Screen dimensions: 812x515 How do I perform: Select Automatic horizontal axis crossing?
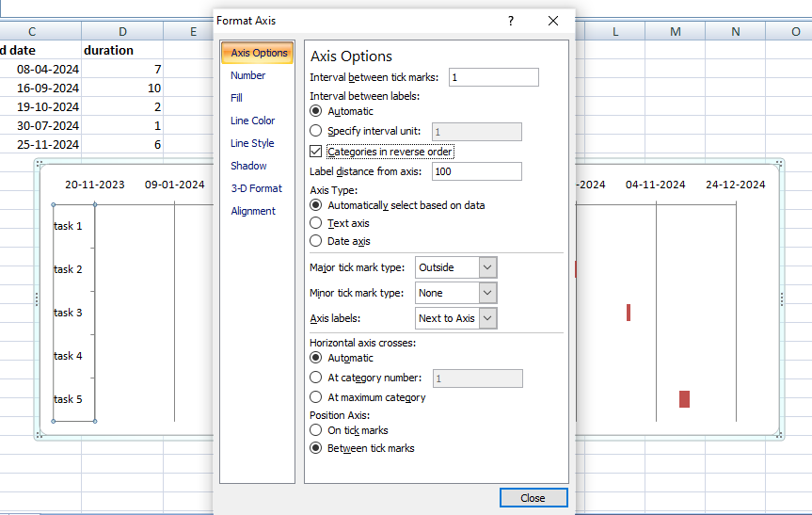pos(315,358)
